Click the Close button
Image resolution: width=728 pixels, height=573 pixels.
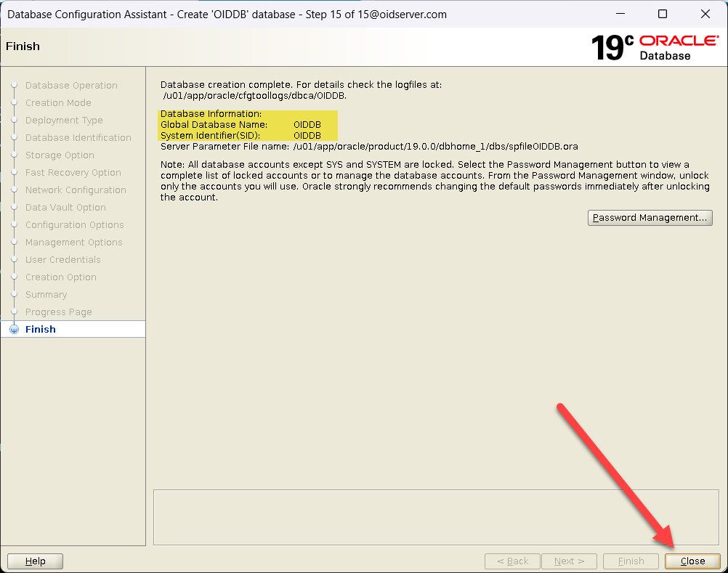click(x=692, y=561)
